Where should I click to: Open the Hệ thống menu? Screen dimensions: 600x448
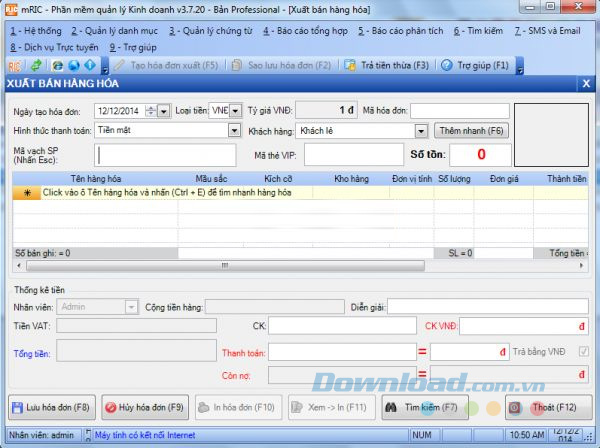[x=35, y=30]
